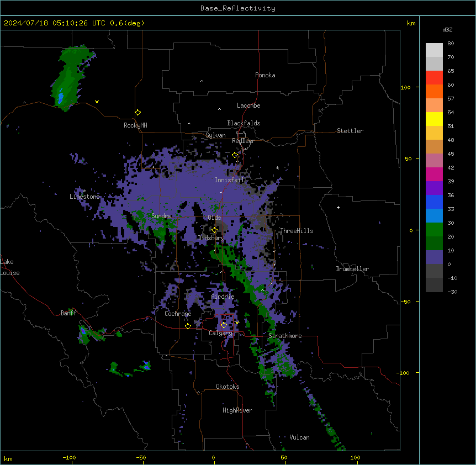Click the yellow V marker west of RockyMH
The image size is (476, 465).
click(x=97, y=102)
